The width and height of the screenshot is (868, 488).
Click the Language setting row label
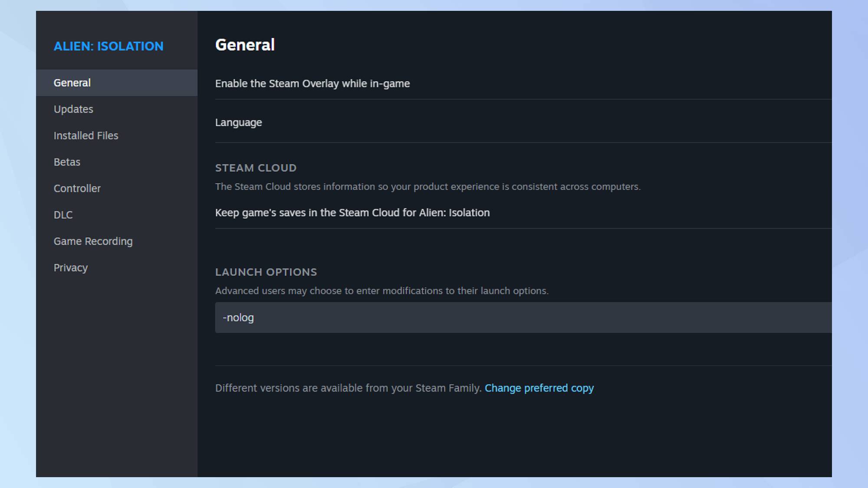(x=238, y=123)
